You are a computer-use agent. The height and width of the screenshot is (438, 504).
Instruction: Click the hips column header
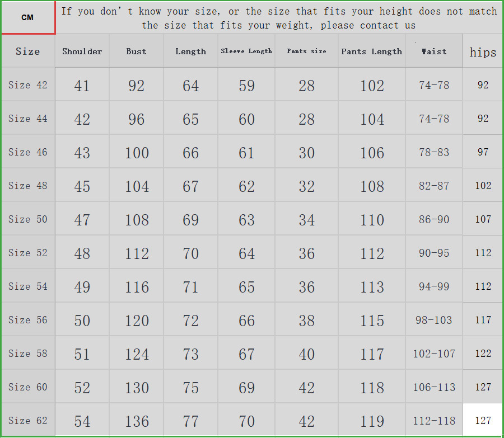[x=483, y=52]
